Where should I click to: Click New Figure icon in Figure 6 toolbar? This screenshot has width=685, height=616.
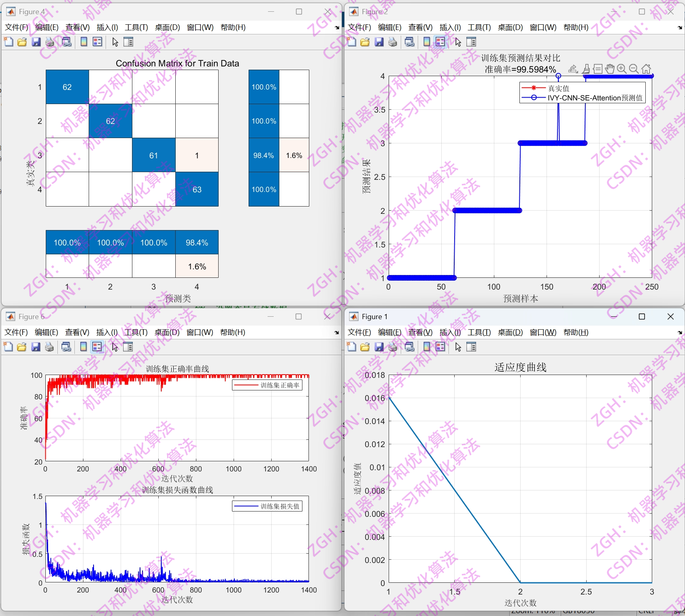8,347
